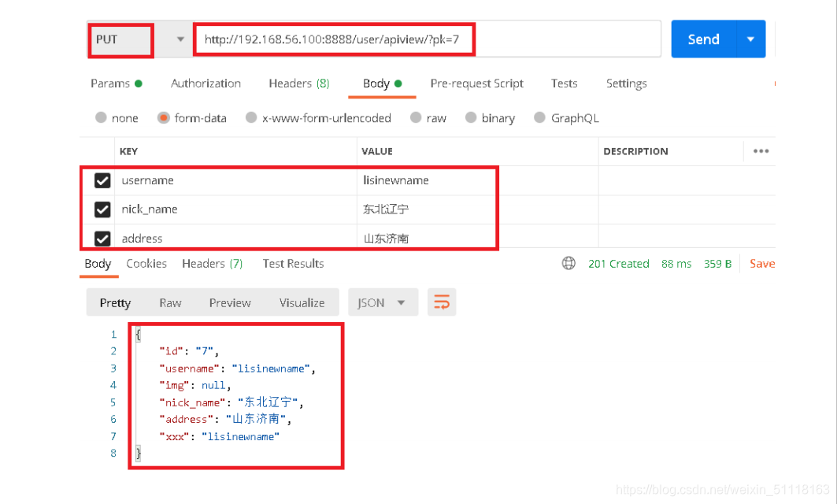Viewport: 837px width, 504px height.
Task: Click the 359 B response size
Action: [x=717, y=264]
